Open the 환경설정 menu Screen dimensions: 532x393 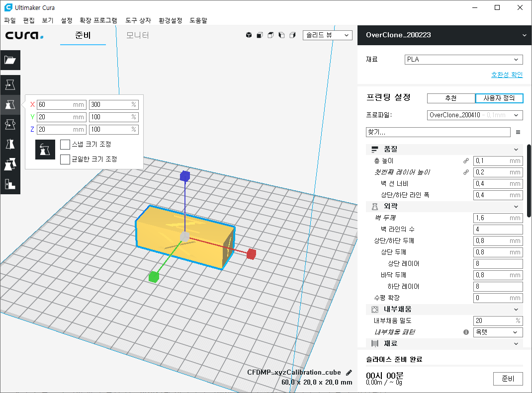pyautogui.click(x=171, y=20)
